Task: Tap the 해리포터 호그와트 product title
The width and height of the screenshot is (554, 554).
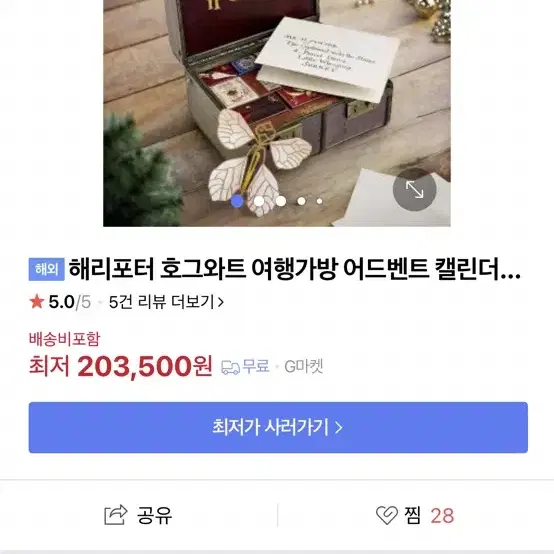Action: (x=295, y=269)
